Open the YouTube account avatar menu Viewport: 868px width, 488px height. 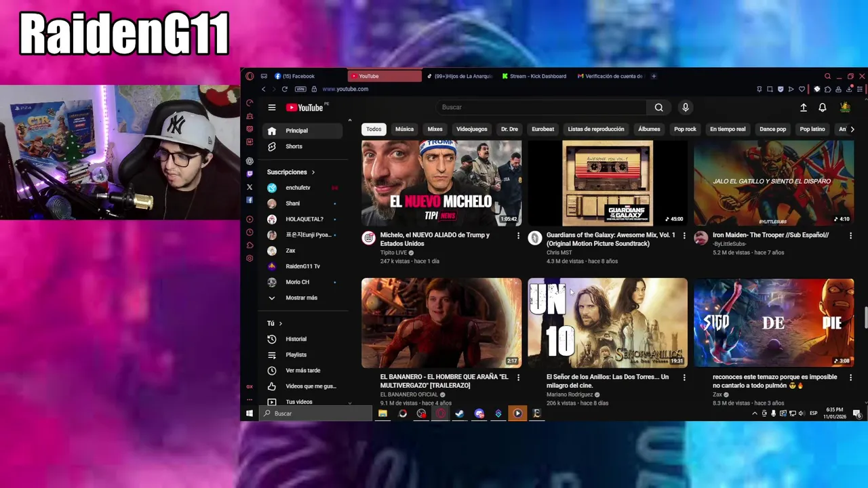pos(845,107)
